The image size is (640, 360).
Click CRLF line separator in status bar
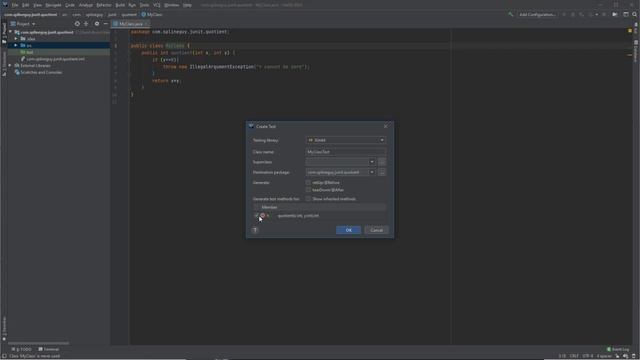[x=574, y=356]
